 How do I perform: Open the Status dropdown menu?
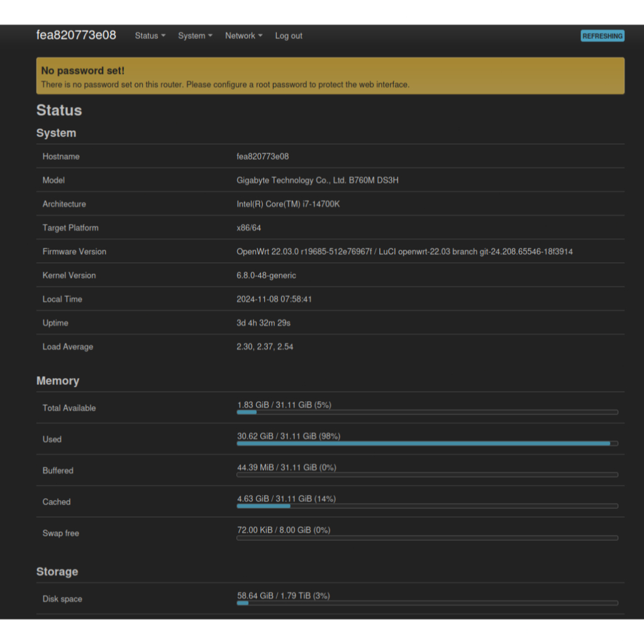click(150, 36)
